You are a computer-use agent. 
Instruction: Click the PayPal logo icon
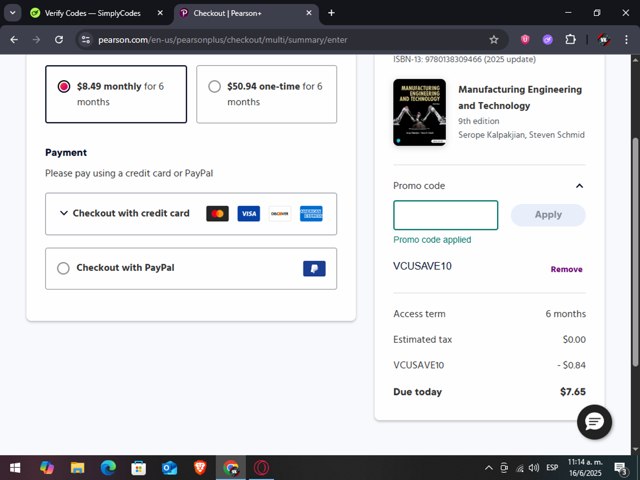coord(314,269)
